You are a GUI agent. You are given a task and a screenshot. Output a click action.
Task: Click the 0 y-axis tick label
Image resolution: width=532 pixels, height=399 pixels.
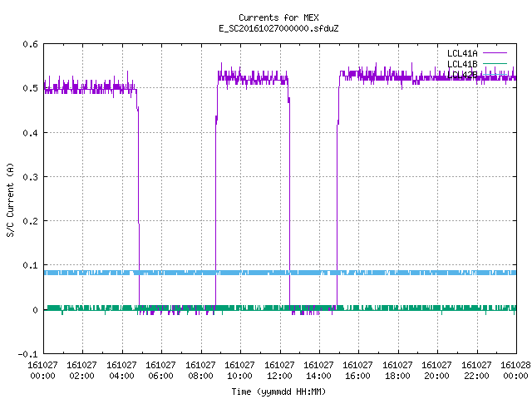click(x=35, y=310)
